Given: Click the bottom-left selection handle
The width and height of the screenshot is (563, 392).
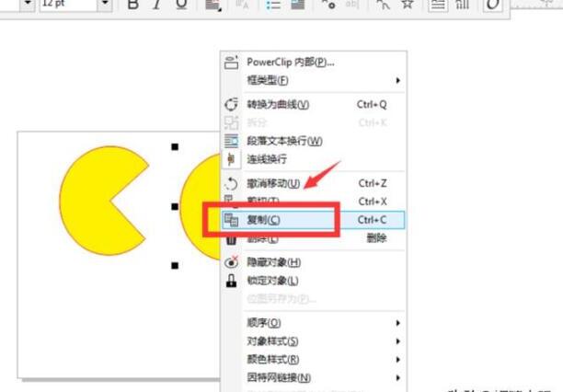Looking at the screenshot, I should click(175, 266).
